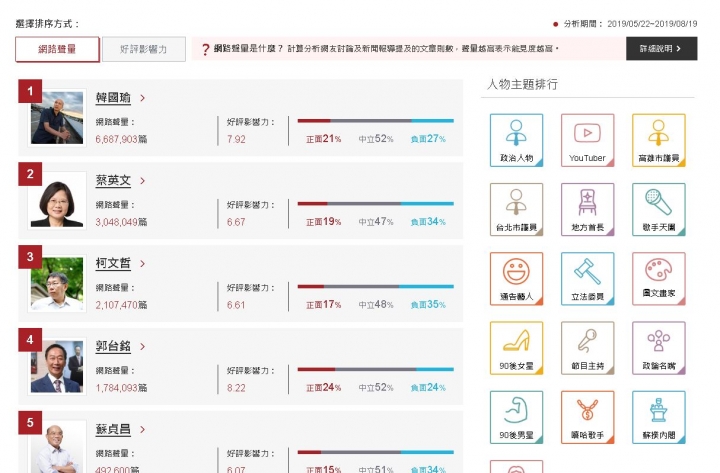Open the 詳細說明 detail button

[661, 49]
